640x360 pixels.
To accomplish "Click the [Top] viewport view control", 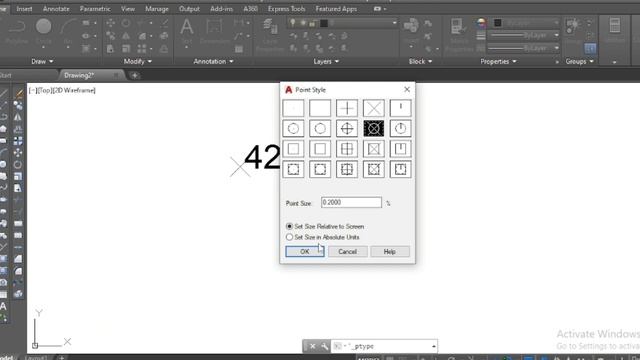I will (45, 91).
